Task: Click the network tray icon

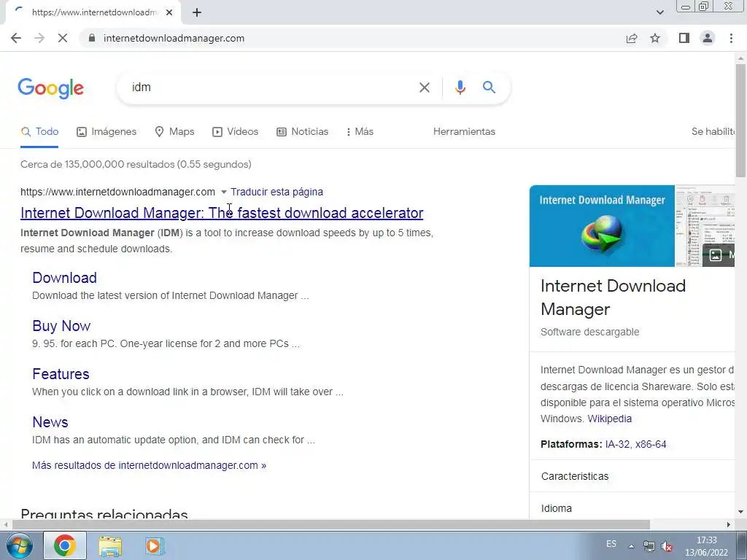Action: pyautogui.click(x=649, y=546)
